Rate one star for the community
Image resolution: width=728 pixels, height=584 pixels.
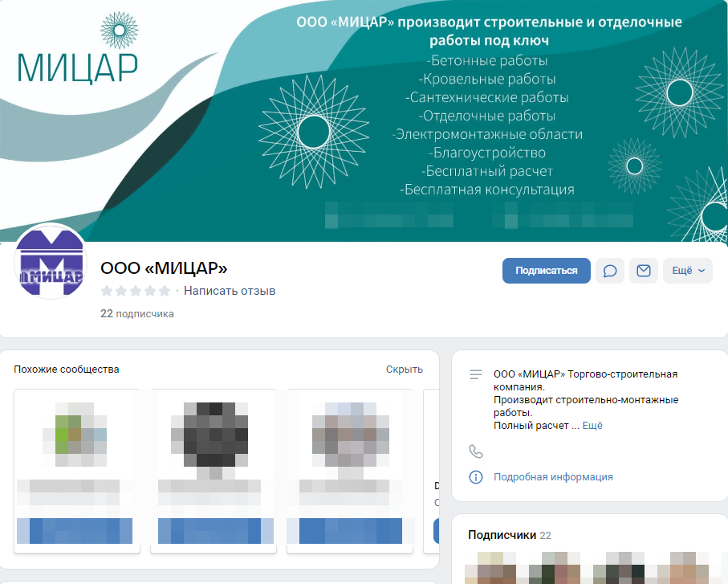click(106, 291)
